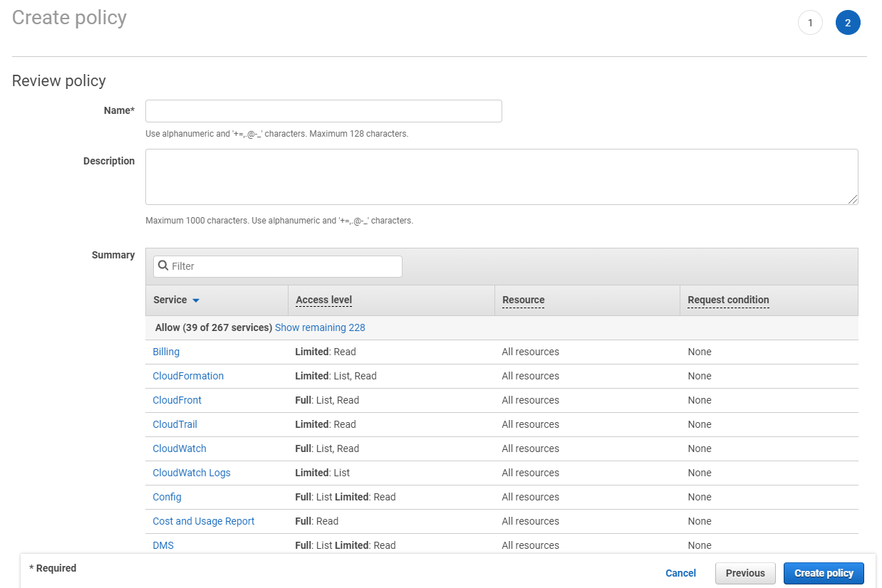The image size is (882, 588).
Task: Click the Description text area
Action: point(502,177)
